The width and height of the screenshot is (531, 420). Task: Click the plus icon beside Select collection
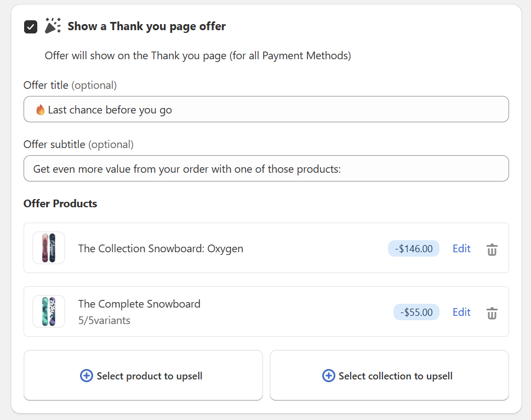[x=328, y=376]
